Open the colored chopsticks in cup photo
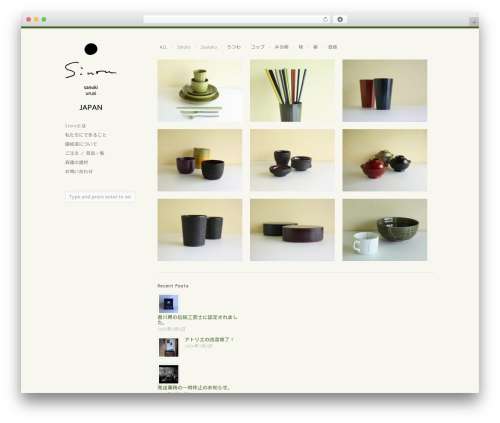Screen dimensions: 500x423 [292, 91]
